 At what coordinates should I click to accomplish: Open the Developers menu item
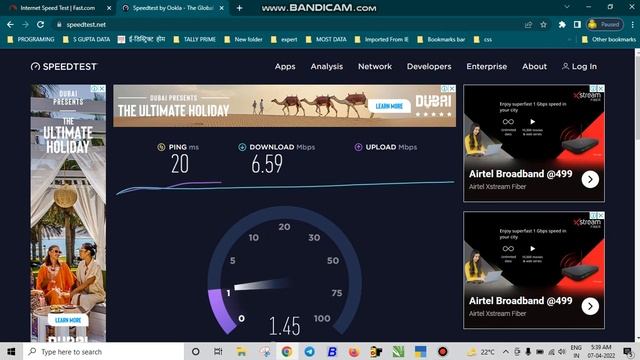click(429, 67)
